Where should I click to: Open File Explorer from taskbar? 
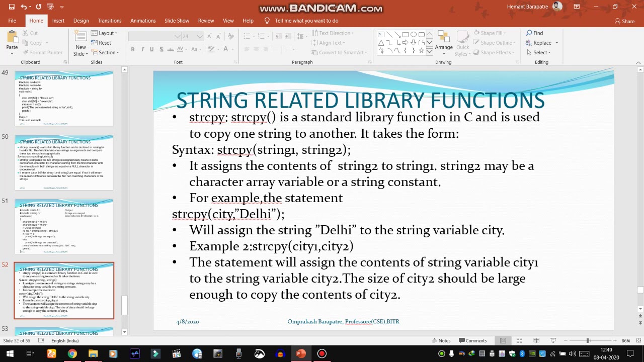[93, 353]
